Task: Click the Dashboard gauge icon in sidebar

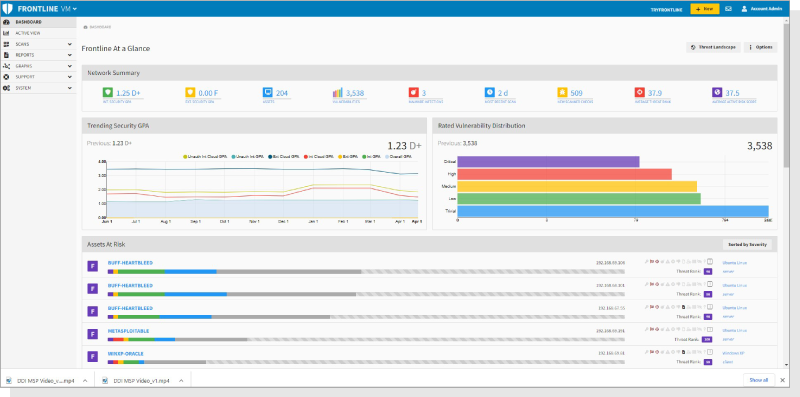Action: [x=6, y=22]
